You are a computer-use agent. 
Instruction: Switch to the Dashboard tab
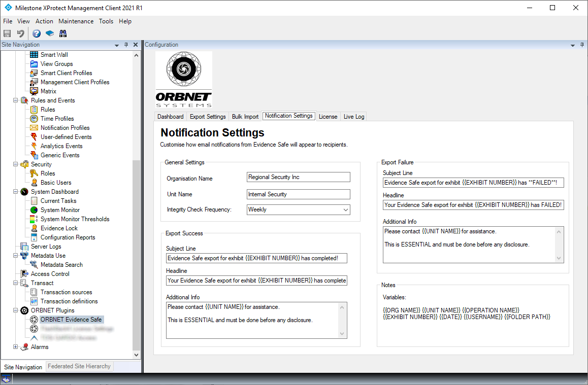(171, 117)
